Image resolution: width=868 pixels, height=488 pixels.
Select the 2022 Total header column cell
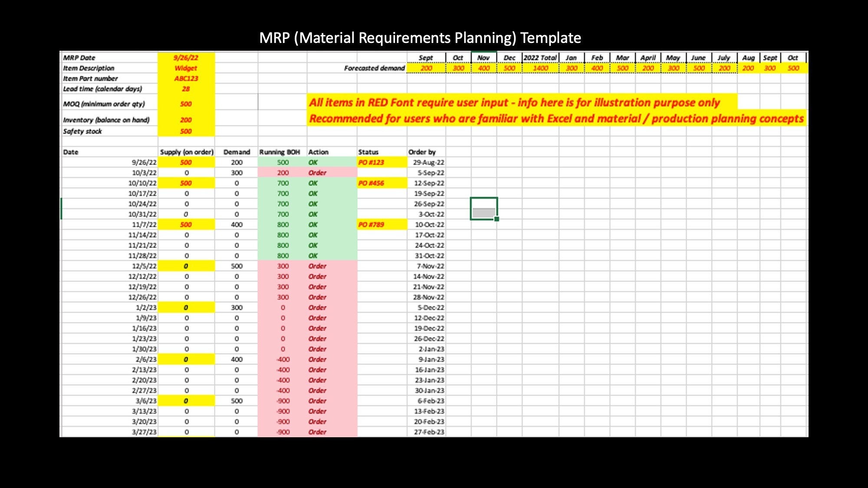click(x=539, y=58)
